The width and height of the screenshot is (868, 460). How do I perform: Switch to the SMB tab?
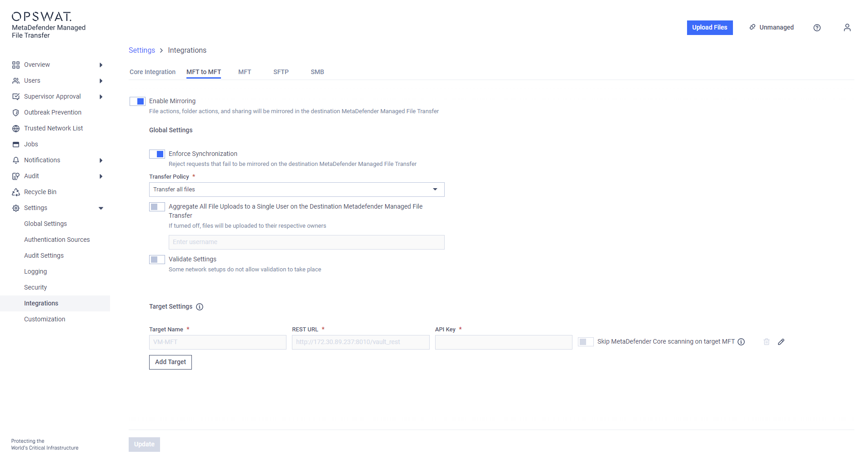(x=317, y=72)
